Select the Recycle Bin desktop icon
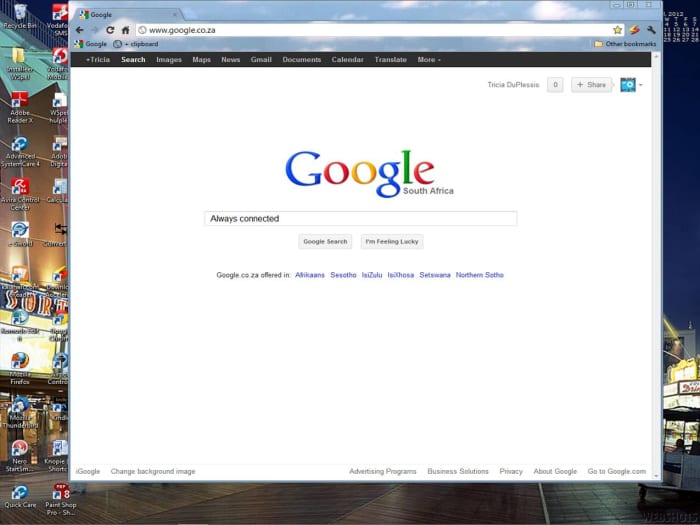The image size is (700, 525). [20, 16]
